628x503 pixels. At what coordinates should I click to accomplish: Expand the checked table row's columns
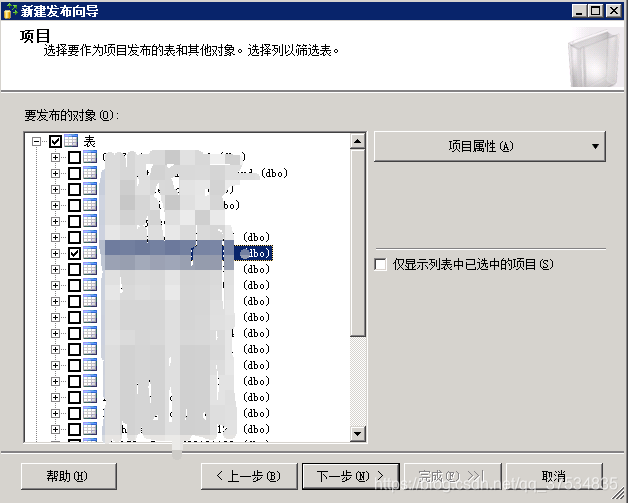(55, 253)
